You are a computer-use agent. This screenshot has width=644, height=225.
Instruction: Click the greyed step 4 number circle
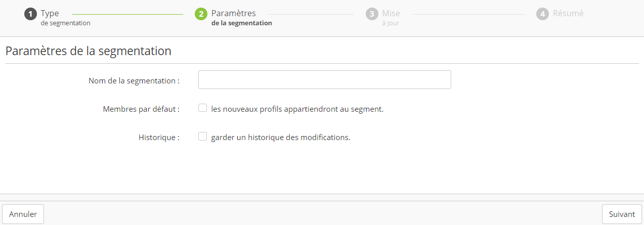[x=543, y=14]
